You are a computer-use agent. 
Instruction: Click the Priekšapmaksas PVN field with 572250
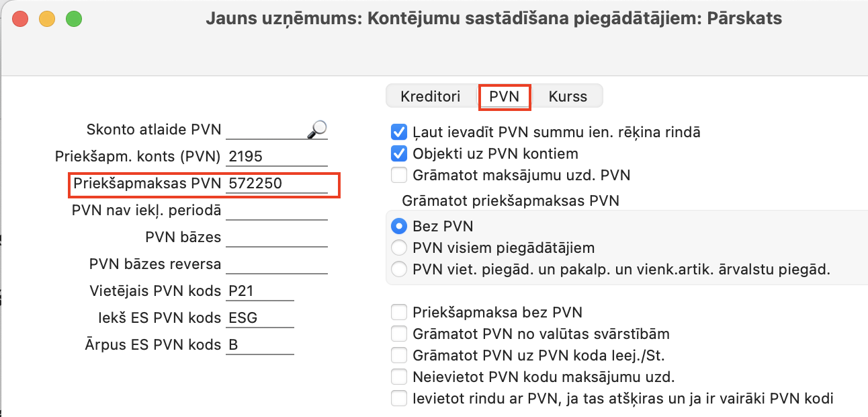point(277,184)
